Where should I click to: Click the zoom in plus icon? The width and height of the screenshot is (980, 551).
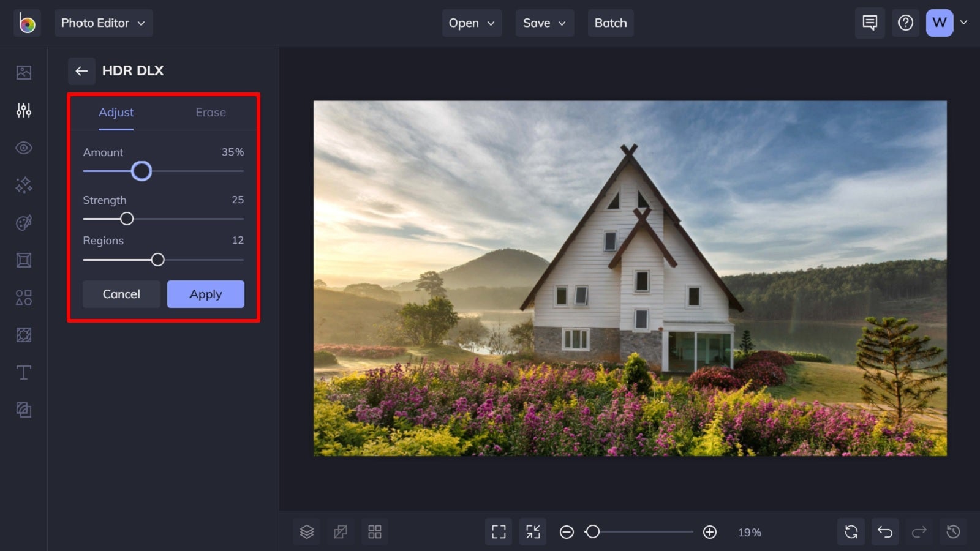click(710, 532)
